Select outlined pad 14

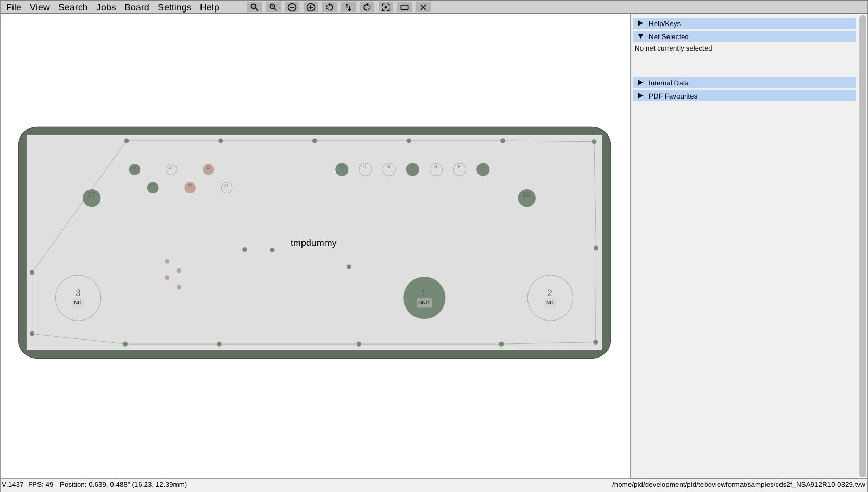(x=171, y=169)
